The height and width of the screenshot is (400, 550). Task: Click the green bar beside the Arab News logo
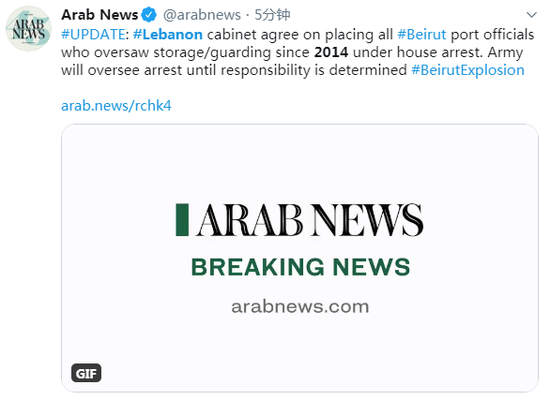(182, 220)
